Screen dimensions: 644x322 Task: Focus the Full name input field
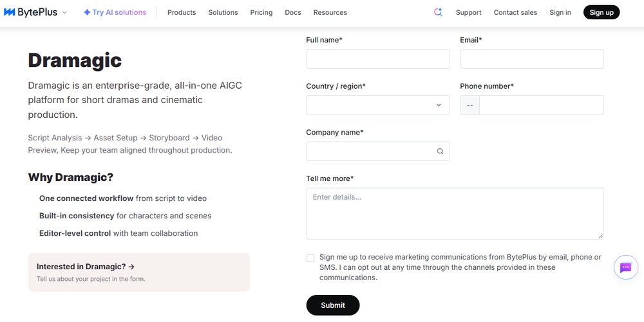click(x=378, y=59)
